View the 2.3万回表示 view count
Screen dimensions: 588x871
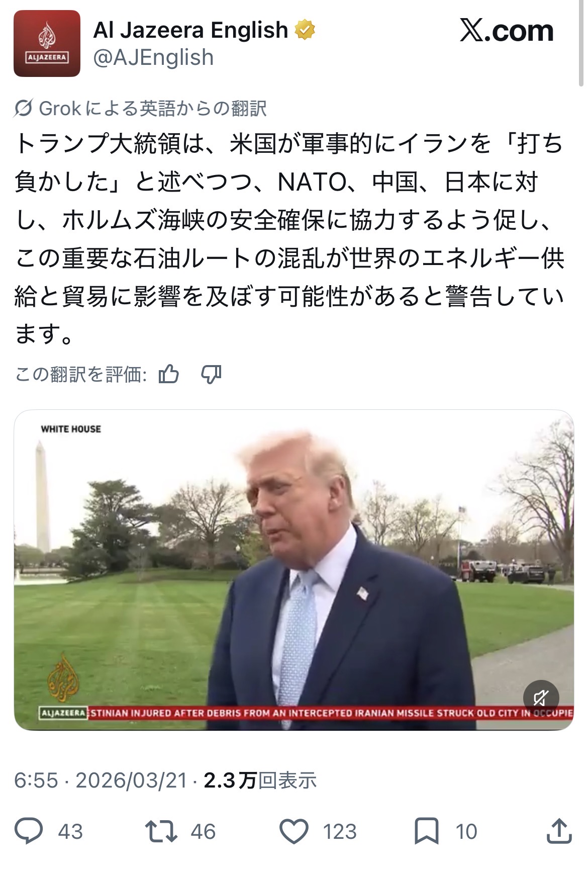pos(260,780)
